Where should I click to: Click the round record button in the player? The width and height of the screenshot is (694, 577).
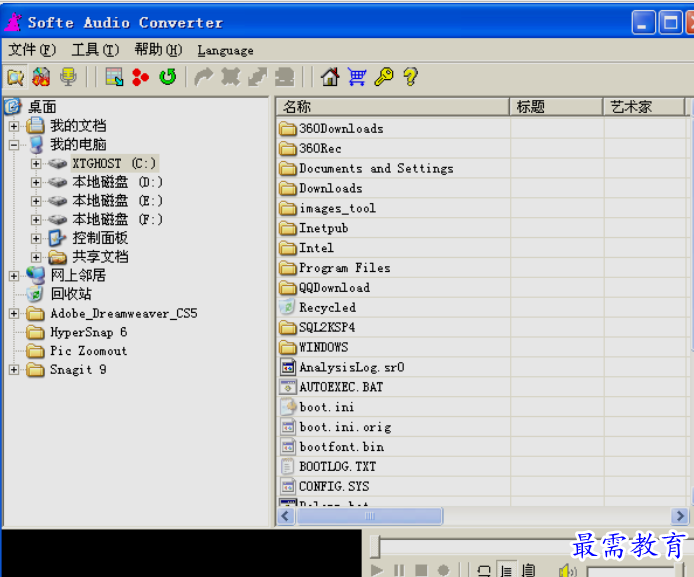(443, 570)
